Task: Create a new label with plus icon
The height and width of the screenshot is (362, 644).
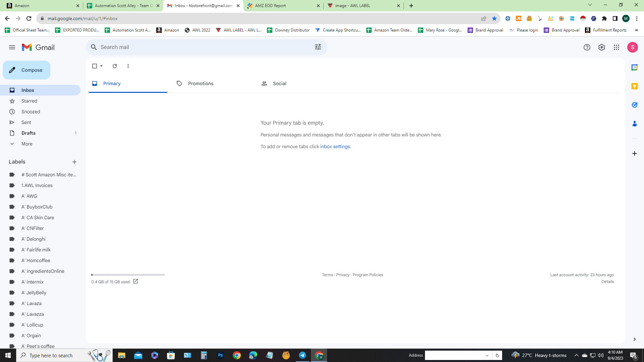Action: tap(74, 162)
